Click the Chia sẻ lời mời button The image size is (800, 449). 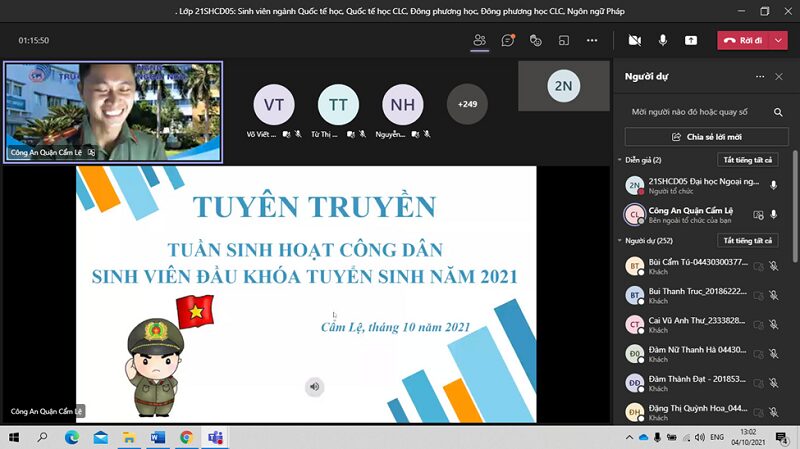pyautogui.click(x=699, y=137)
